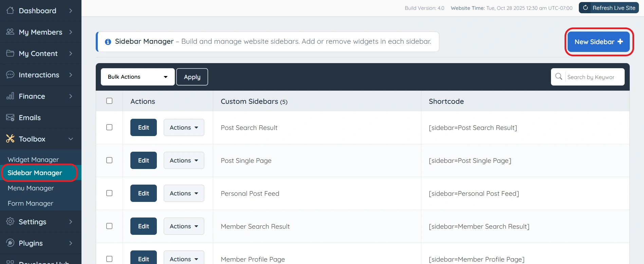Check the Personal Post Feed row checkbox
644x264 pixels.
click(109, 193)
